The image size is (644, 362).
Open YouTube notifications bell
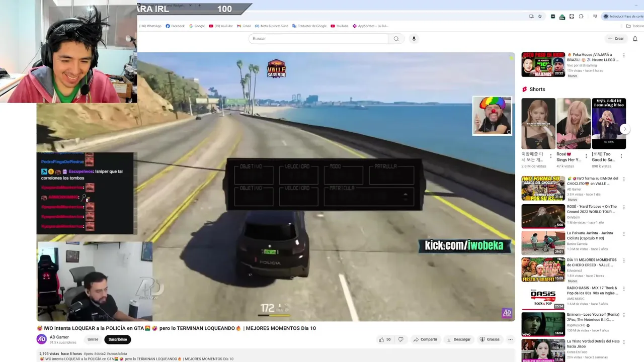click(635, 39)
